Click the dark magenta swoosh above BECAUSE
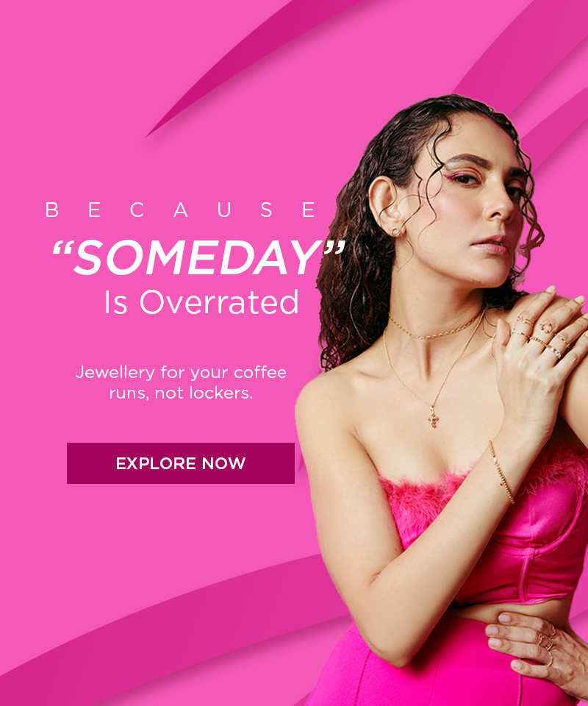Screen dimensions: 588x706 252,68
